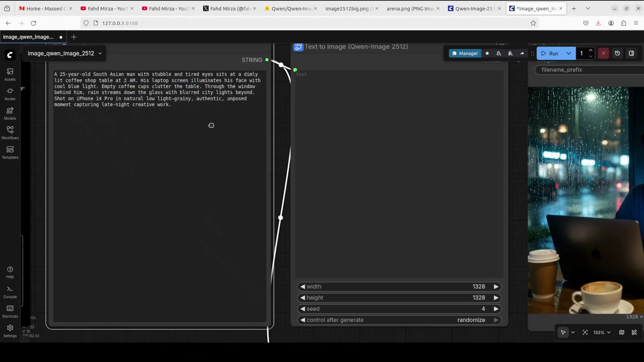644x362 pixels.
Task: Open the Run button dropdown
Action: coord(569,53)
